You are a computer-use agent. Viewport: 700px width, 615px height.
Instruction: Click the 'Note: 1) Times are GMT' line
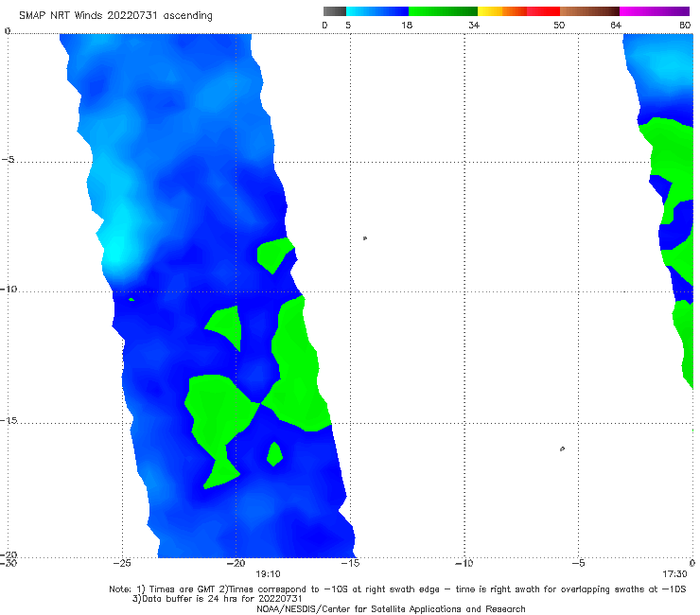(397, 589)
